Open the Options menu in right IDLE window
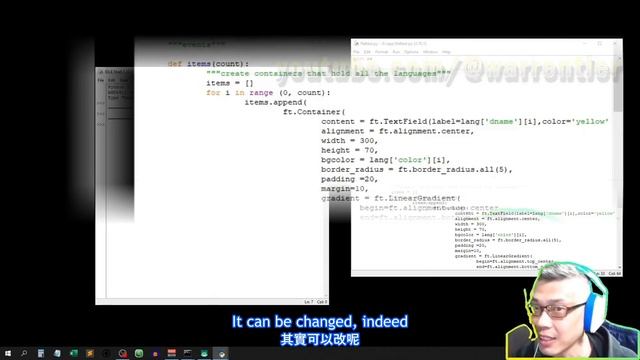The height and width of the screenshot is (360, 640). pyautogui.click(x=411, y=52)
